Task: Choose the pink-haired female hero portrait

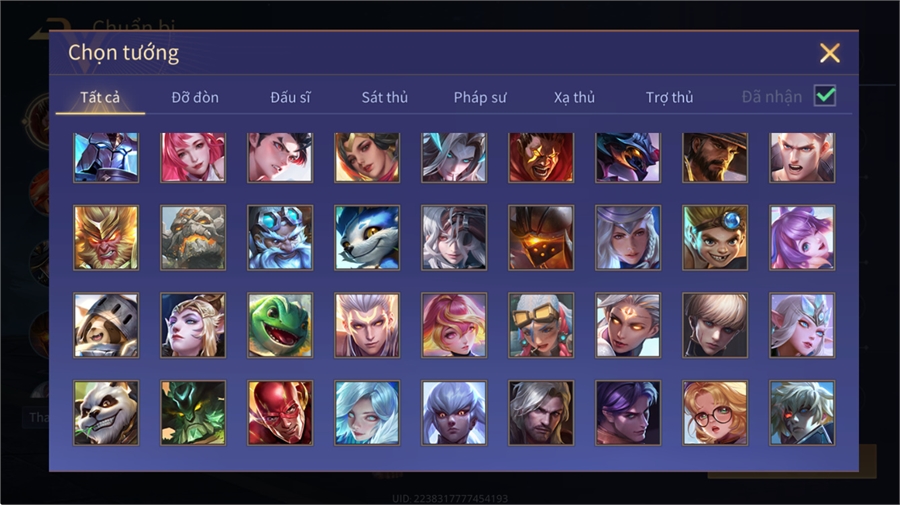Action: pos(193,158)
